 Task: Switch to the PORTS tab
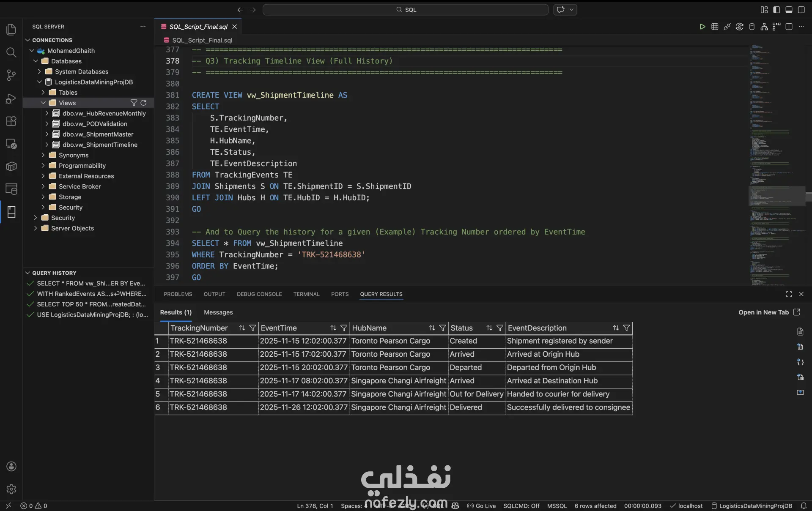click(340, 294)
